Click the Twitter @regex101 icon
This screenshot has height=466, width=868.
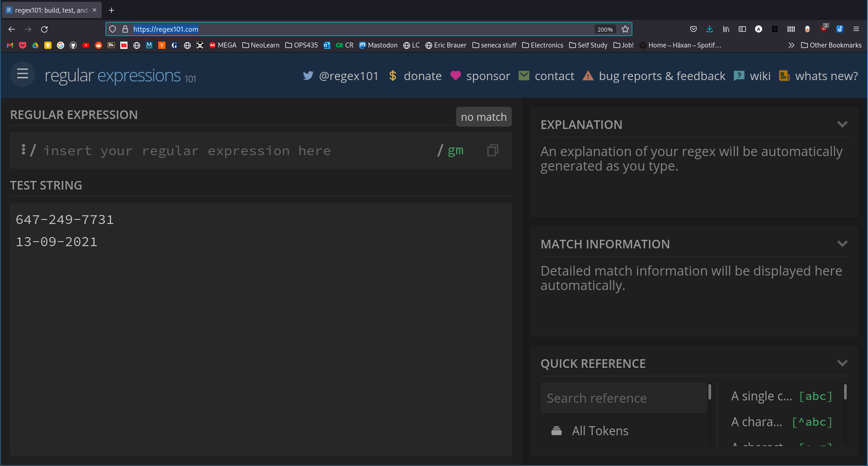(x=308, y=76)
